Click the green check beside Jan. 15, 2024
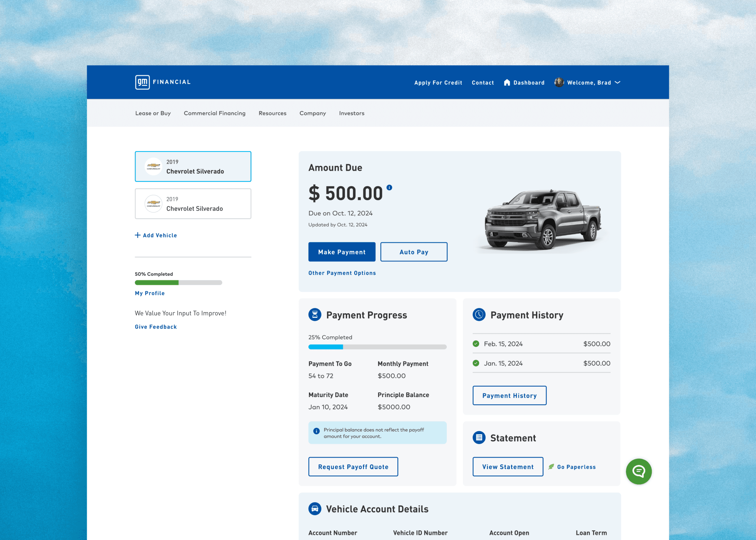This screenshot has height=540, width=756. click(x=476, y=363)
